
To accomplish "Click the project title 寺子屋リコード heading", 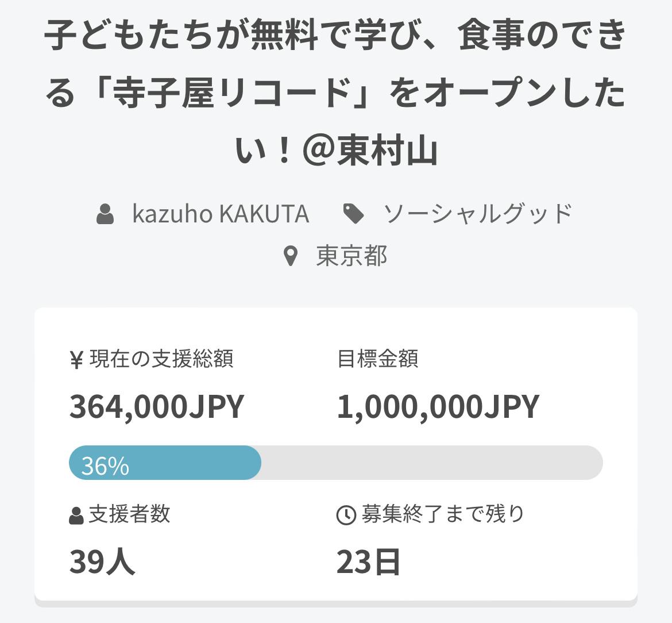I will [336, 92].
